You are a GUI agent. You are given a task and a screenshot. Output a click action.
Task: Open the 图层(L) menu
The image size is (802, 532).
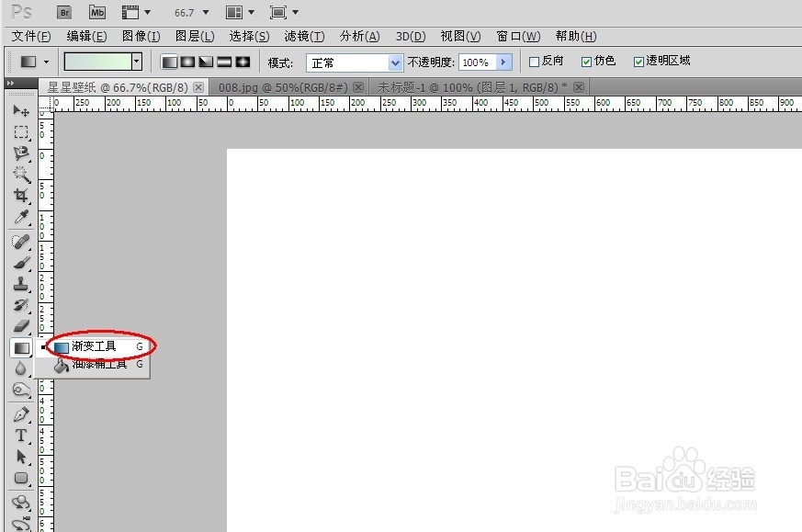(195, 37)
